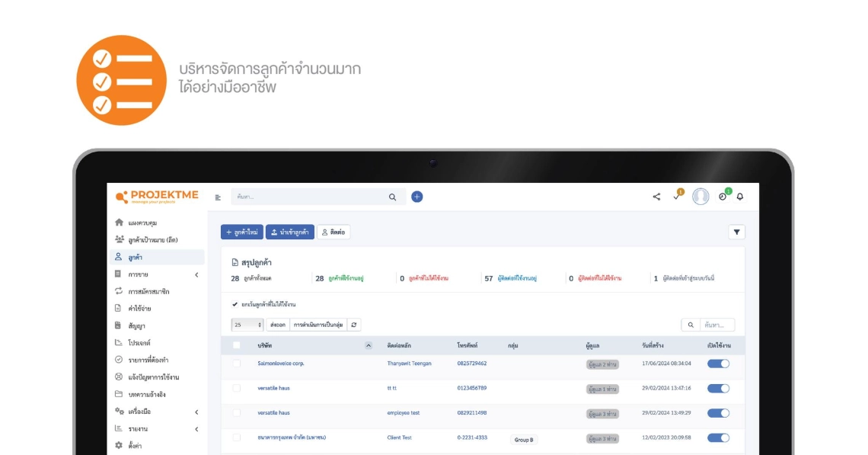Expand the การขาย sidebar submenu

click(x=196, y=274)
